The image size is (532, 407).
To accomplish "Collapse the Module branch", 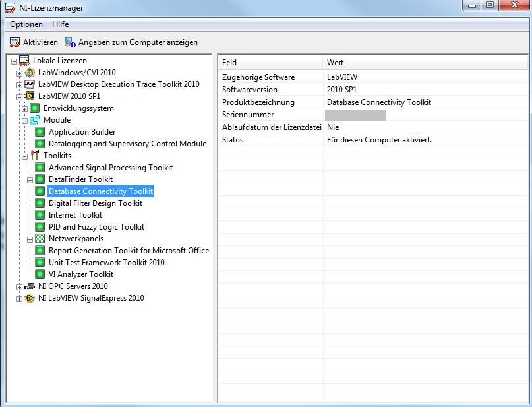I will click(x=25, y=121).
